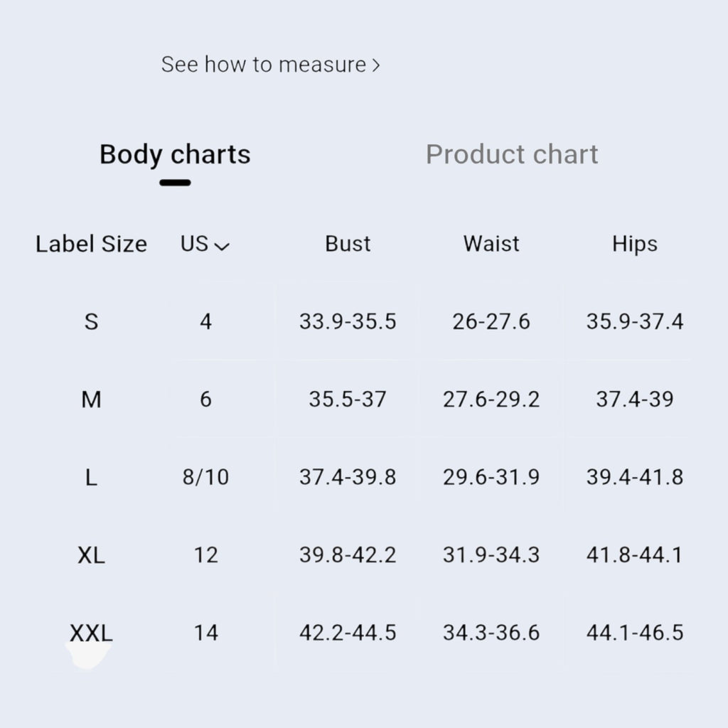Switch to the Body charts tab
The image size is (728, 728).
tap(175, 154)
